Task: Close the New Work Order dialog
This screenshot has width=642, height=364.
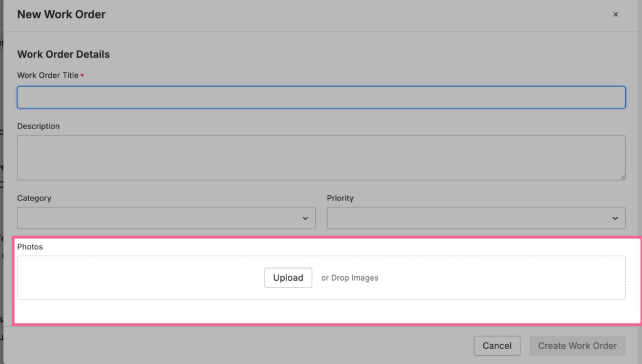Action: pos(616,14)
